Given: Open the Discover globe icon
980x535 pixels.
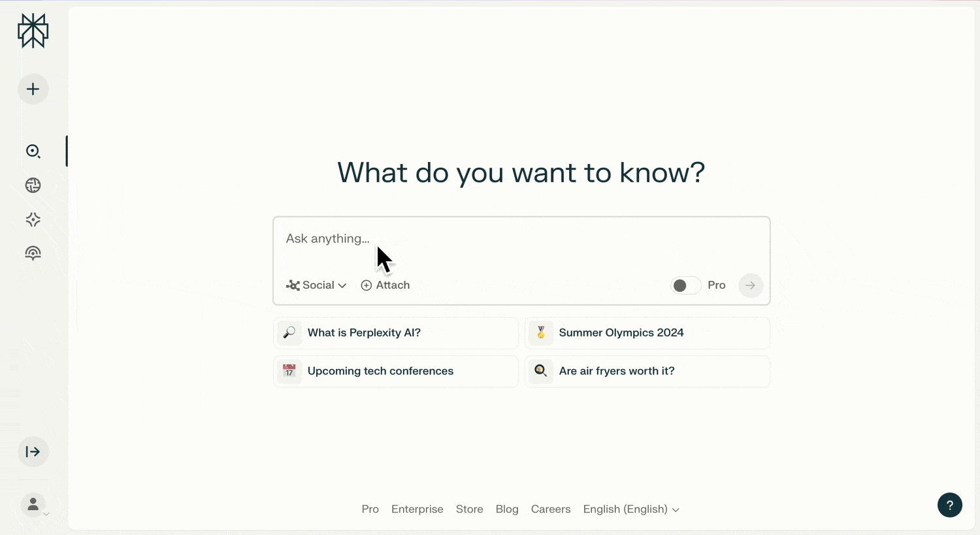Looking at the screenshot, I should [33, 186].
